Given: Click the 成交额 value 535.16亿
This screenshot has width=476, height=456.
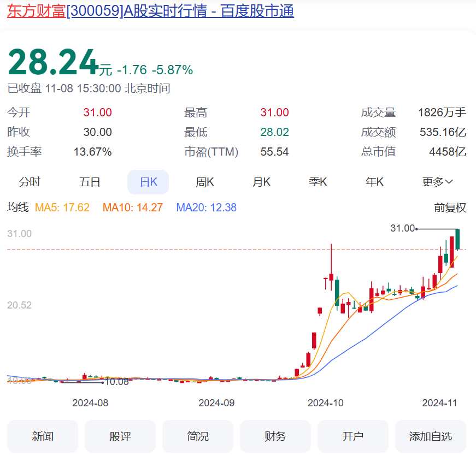Looking at the screenshot, I should (x=443, y=132).
